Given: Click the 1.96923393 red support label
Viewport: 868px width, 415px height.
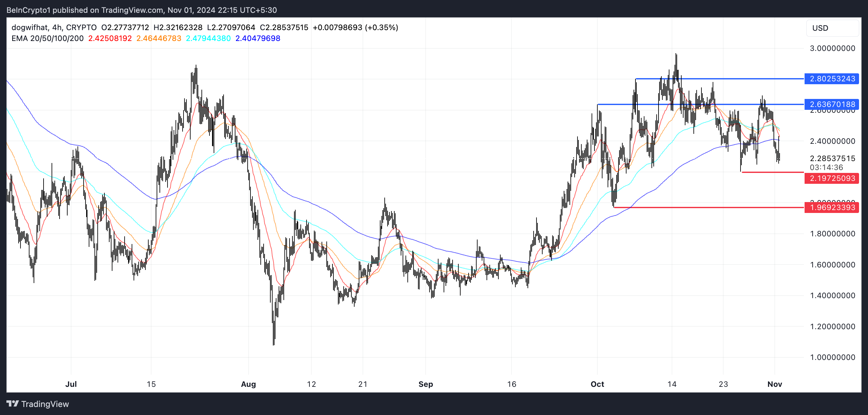Looking at the screenshot, I should 831,207.
